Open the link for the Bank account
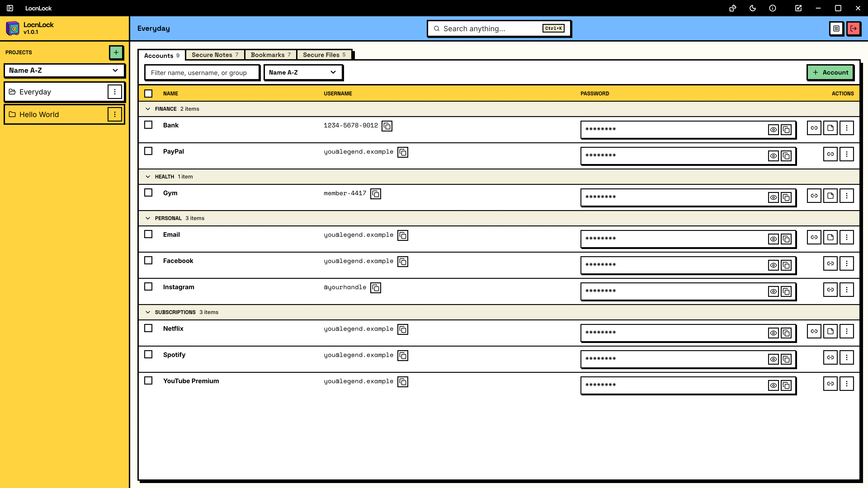The height and width of the screenshot is (488, 868). pyautogui.click(x=814, y=128)
